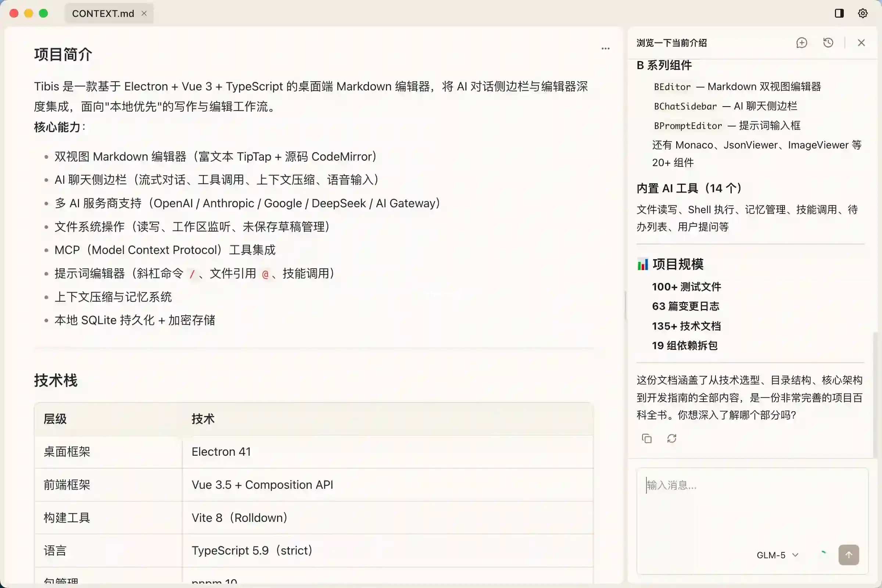882x588 pixels.
Task: Click the 技术栈 heading
Action: (x=55, y=381)
